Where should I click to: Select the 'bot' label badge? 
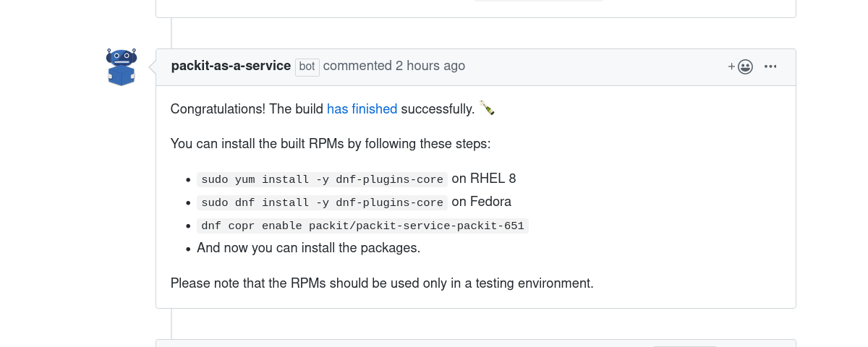(307, 67)
